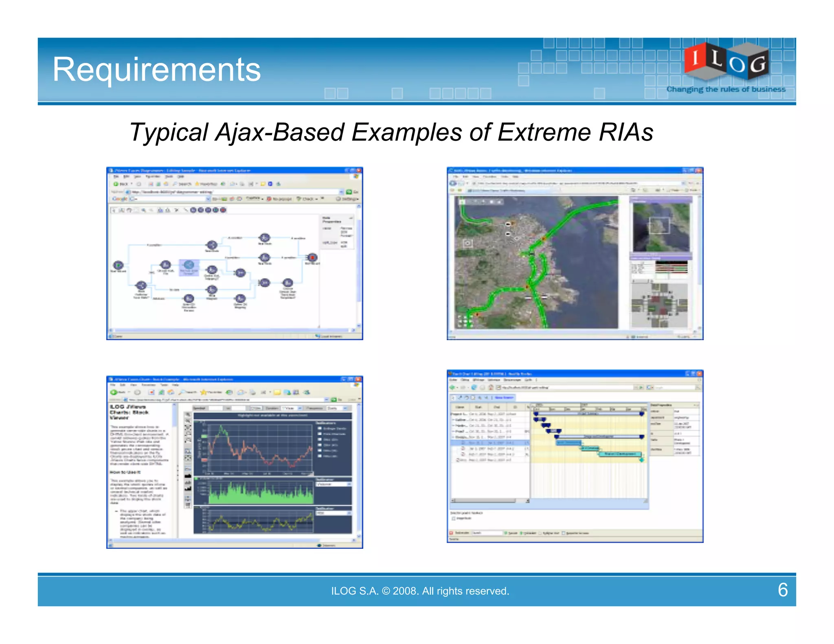The height and width of the screenshot is (644, 834).
Task: Toggle the first Indicators checkbox in the stock chart
Action: [320, 428]
